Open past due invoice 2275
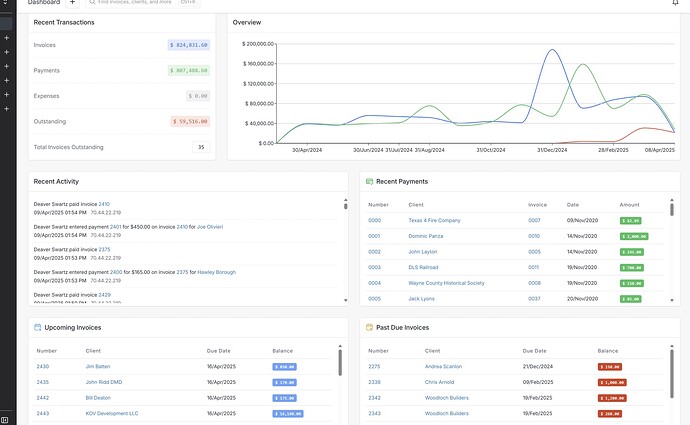This screenshot has width=690, height=425. point(374,366)
